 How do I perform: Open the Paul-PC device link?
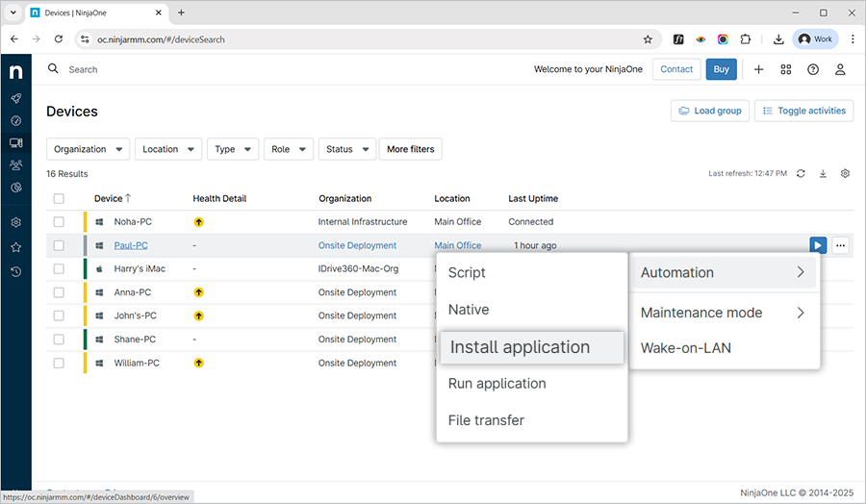tap(131, 245)
